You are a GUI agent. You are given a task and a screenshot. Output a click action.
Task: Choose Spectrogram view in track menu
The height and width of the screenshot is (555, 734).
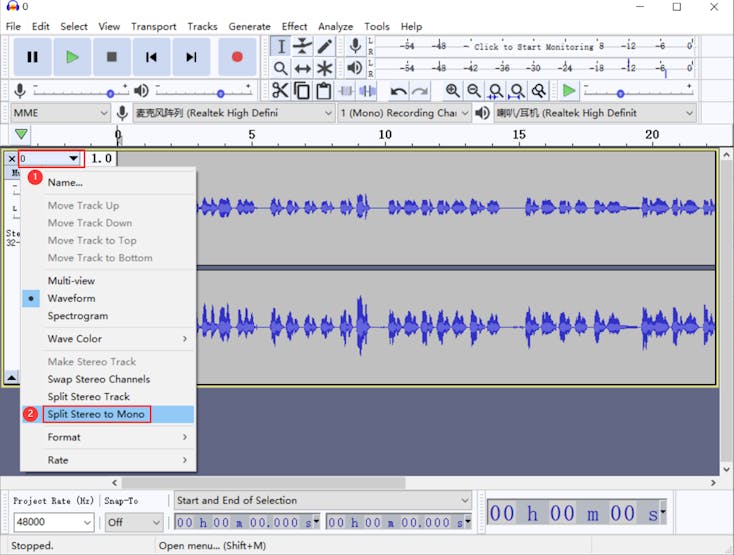[x=77, y=316]
